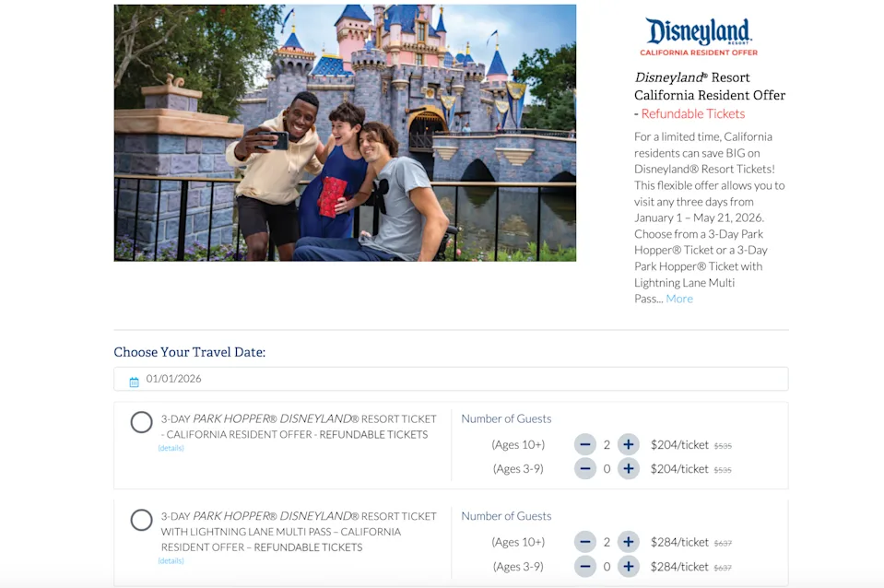
Task: Increase child (Ages 3-9) count on first ticket
Action: (x=628, y=468)
